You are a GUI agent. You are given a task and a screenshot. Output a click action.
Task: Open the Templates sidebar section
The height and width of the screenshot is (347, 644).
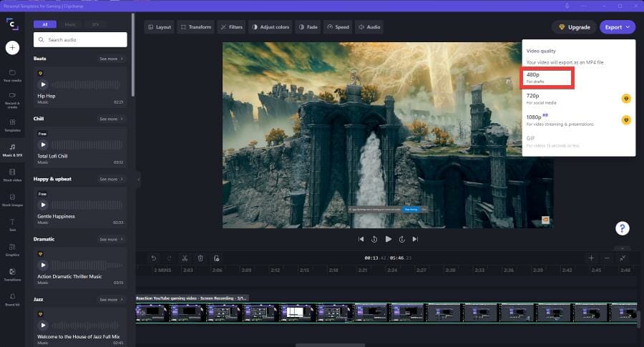[12, 125]
